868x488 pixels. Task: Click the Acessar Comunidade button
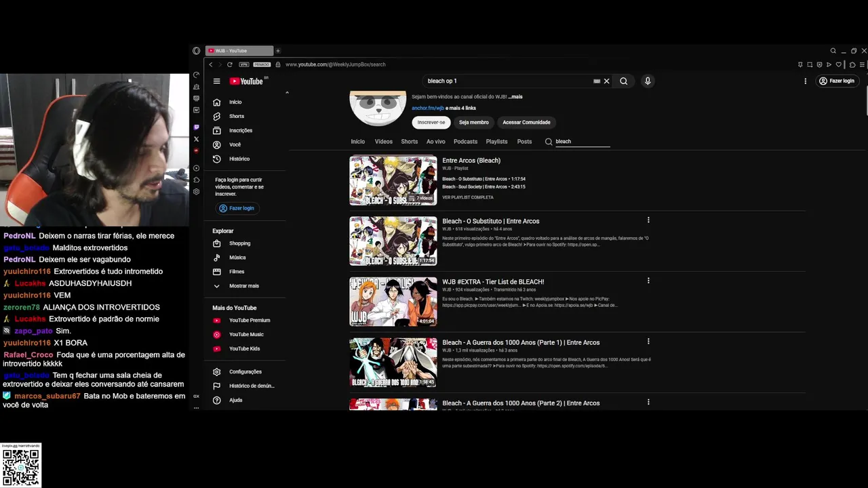(526, 123)
